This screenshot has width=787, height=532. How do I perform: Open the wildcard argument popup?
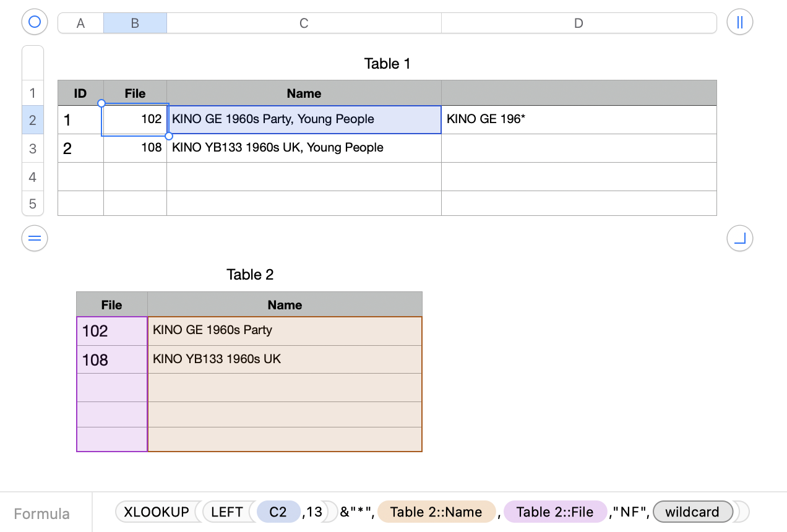coord(692,512)
